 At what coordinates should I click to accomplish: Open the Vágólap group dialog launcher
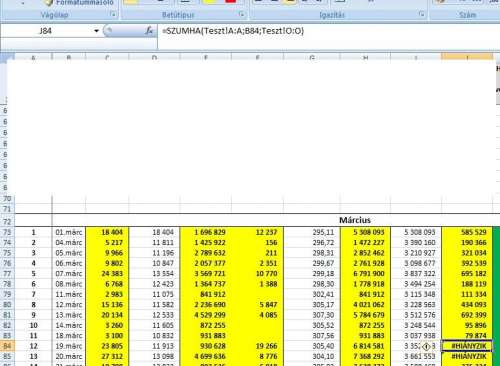point(113,14)
